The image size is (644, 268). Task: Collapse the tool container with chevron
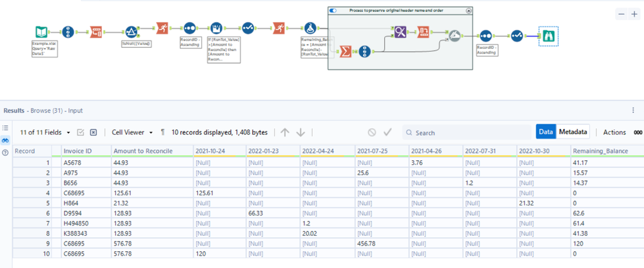point(469,11)
